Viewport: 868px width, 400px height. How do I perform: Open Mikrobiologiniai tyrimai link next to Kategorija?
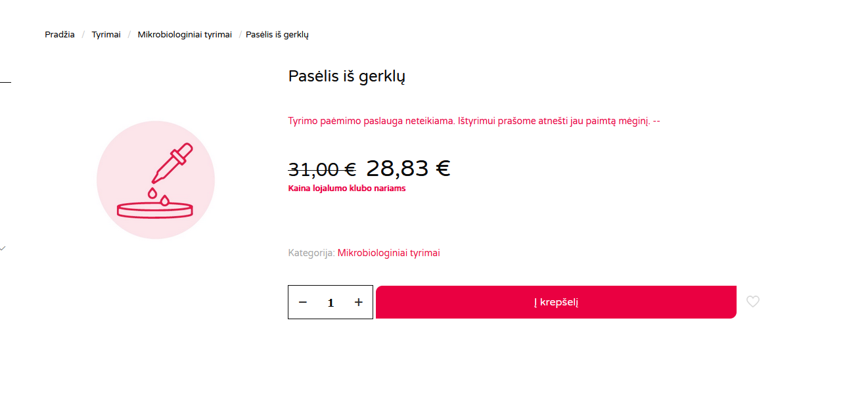coord(389,253)
